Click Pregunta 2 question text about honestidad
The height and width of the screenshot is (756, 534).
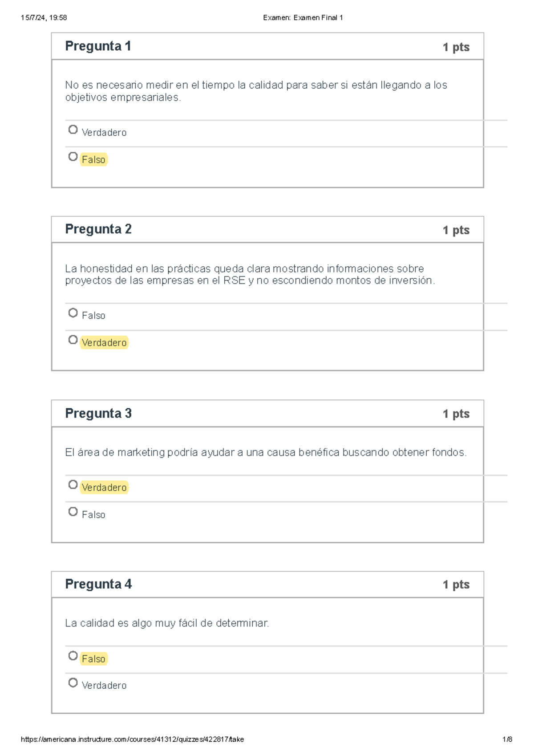click(x=250, y=275)
